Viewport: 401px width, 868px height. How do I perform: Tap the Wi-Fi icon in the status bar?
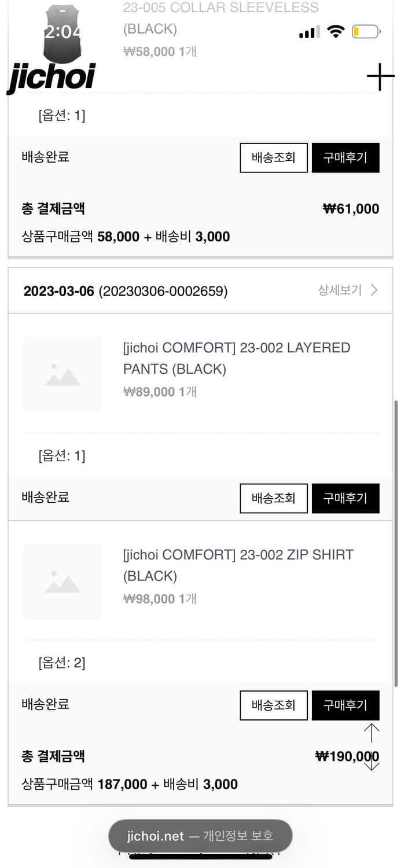336,32
